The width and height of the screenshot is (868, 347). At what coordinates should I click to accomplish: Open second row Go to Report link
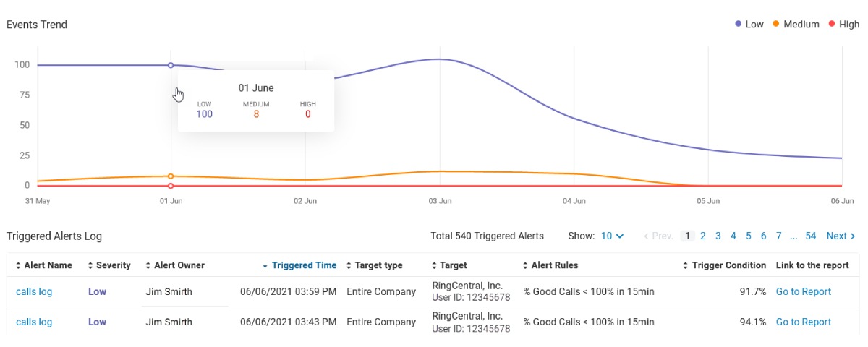point(804,322)
